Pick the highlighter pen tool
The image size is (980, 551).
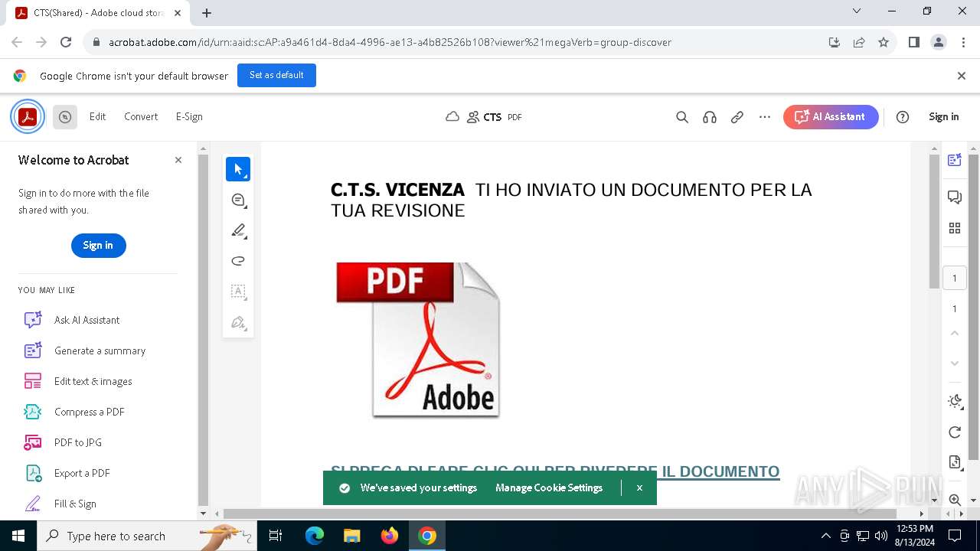[x=238, y=230]
